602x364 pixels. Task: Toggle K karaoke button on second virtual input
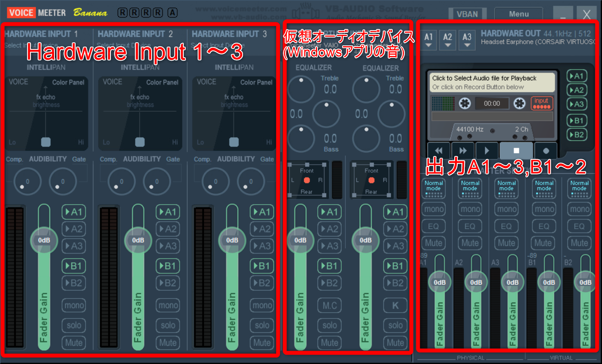click(x=395, y=305)
